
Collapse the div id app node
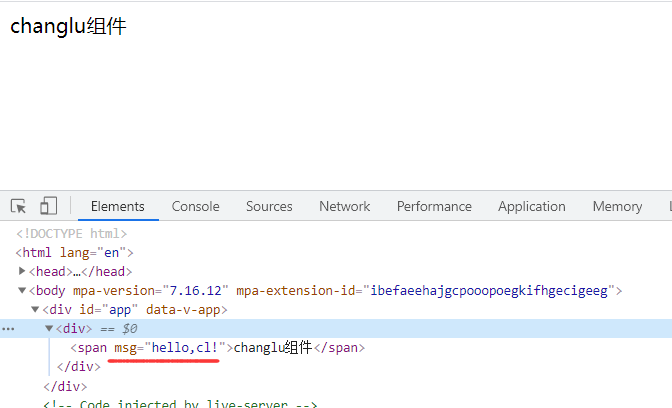coord(35,309)
